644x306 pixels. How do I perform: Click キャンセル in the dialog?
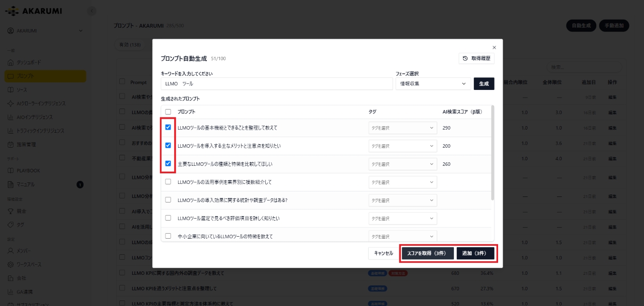click(x=383, y=253)
